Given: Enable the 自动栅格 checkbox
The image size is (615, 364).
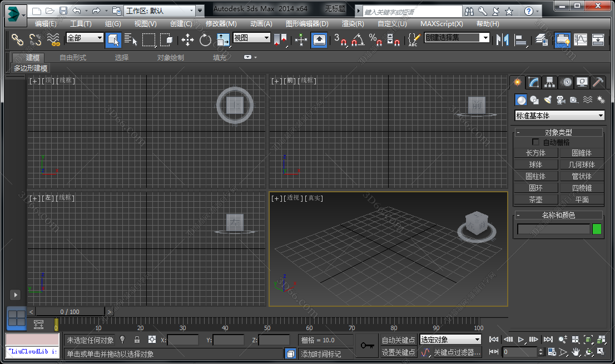Looking at the screenshot, I should [535, 142].
